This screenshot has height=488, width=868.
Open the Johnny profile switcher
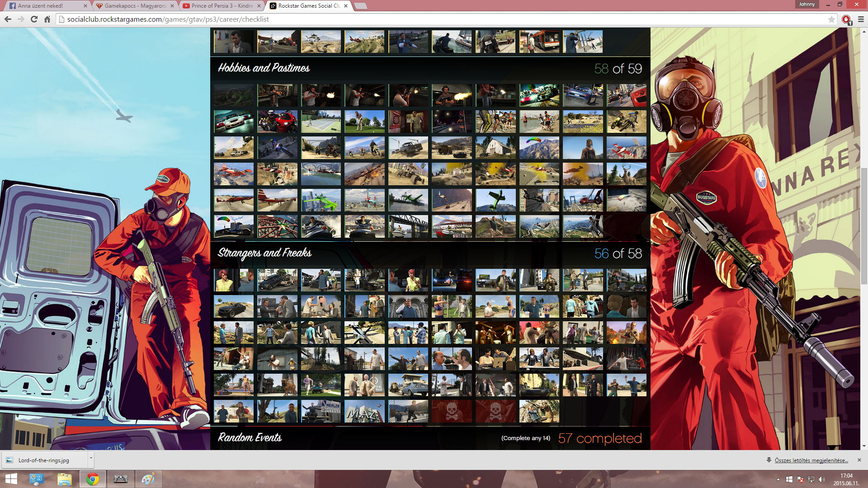coord(807,4)
